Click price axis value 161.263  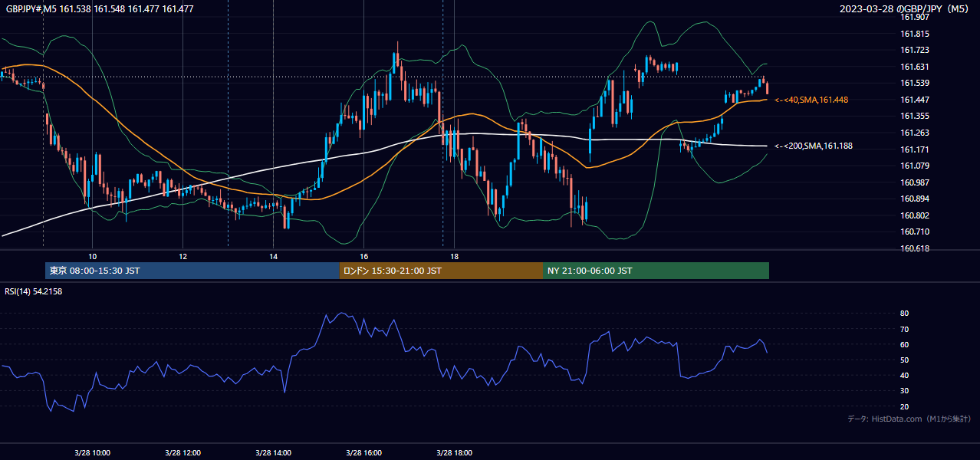coord(915,133)
